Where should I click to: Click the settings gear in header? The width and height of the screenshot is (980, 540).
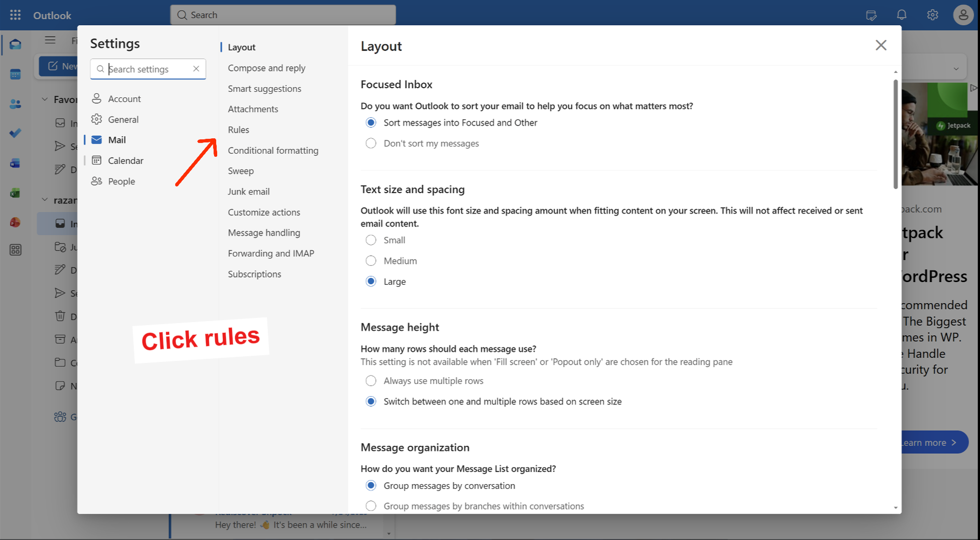[933, 15]
